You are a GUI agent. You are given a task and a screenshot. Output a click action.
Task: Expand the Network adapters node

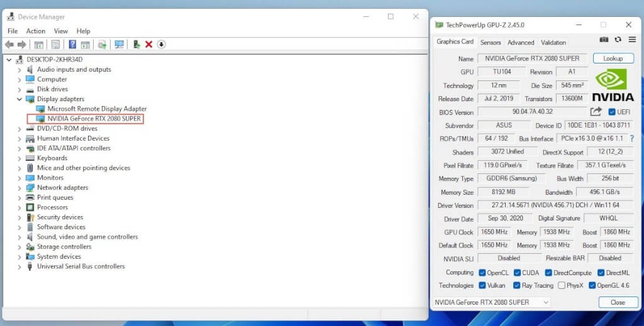pyautogui.click(x=19, y=188)
